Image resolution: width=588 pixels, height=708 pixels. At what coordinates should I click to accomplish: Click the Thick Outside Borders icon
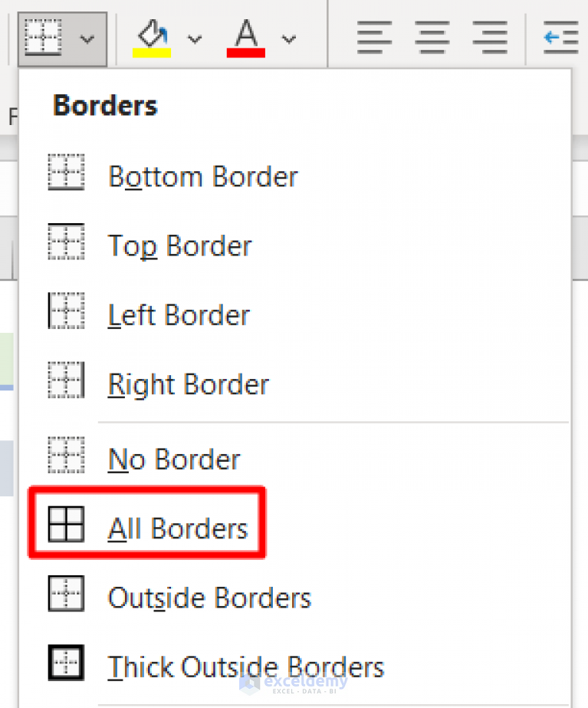pyautogui.click(x=66, y=664)
